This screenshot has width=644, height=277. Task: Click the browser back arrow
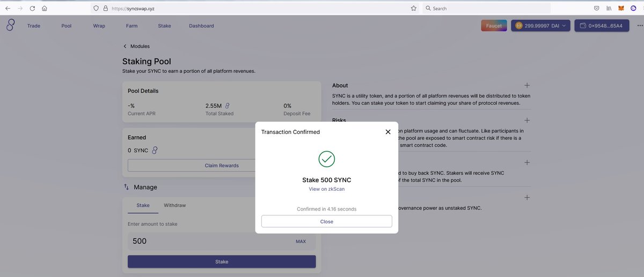8,9
